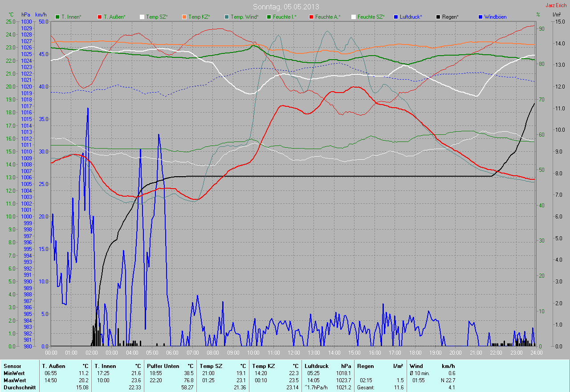Click the chart title 'Sonntag, 05.05.2013'
The width and height of the screenshot is (570, 392).
pos(286,7)
